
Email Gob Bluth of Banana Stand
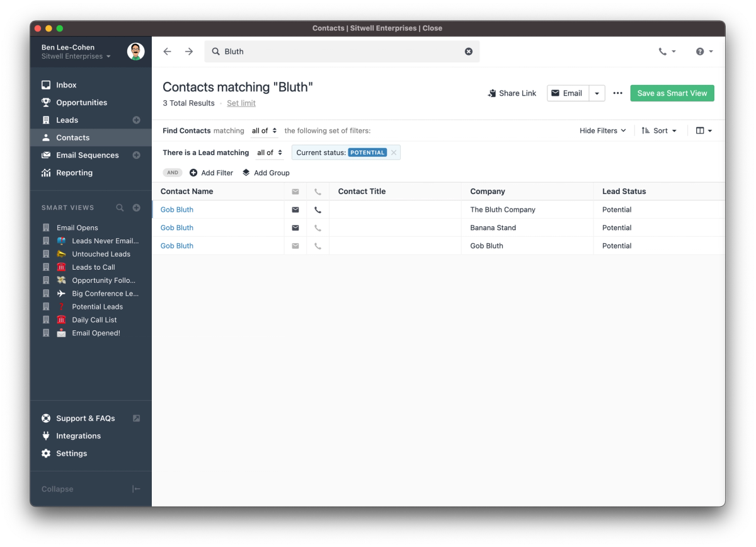pos(295,228)
